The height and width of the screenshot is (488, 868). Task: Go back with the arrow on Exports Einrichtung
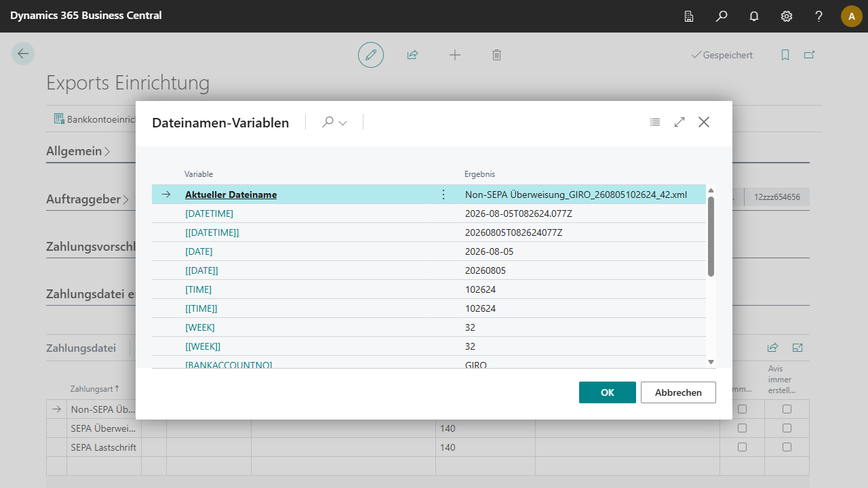(23, 54)
